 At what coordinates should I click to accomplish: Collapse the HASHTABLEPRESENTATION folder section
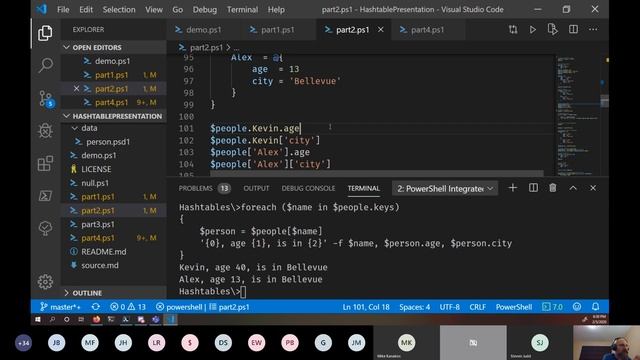pos(113,116)
